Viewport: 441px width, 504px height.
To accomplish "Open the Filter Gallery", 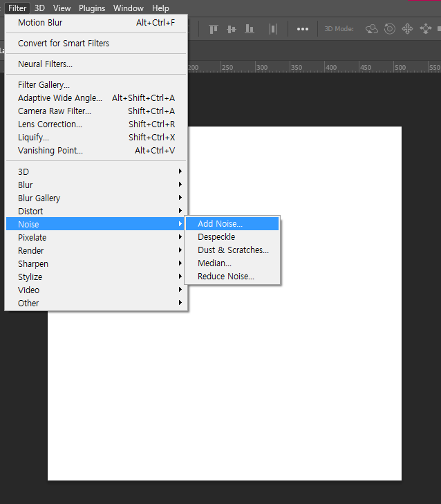I will pyautogui.click(x=96, y=84).
